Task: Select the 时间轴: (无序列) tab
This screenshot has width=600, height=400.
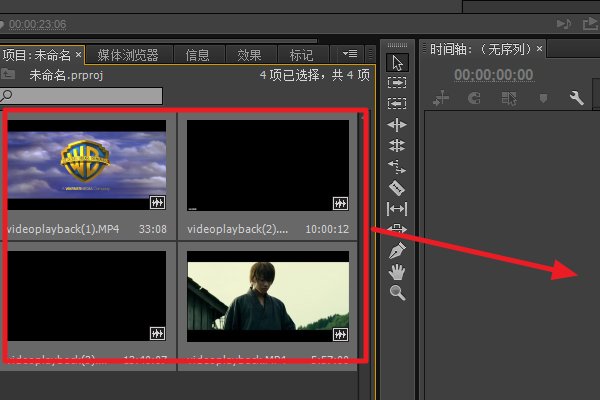Action: pos(481,49)
